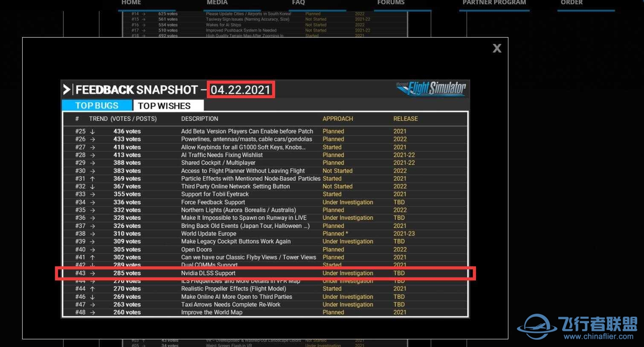Click the Feedback Snapshot image thumbnail

pos(265,199)
